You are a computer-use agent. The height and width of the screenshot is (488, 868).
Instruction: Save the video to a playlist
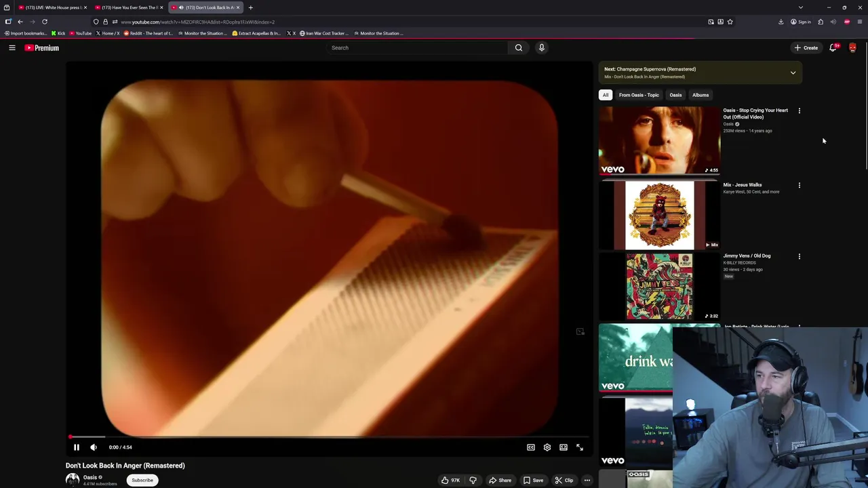coord(533,480)
